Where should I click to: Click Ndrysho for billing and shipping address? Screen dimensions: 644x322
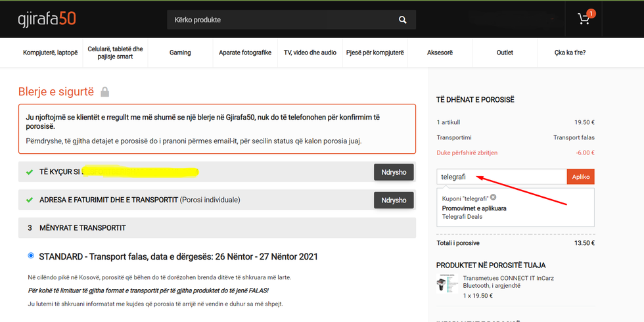(x=394, y=200)
